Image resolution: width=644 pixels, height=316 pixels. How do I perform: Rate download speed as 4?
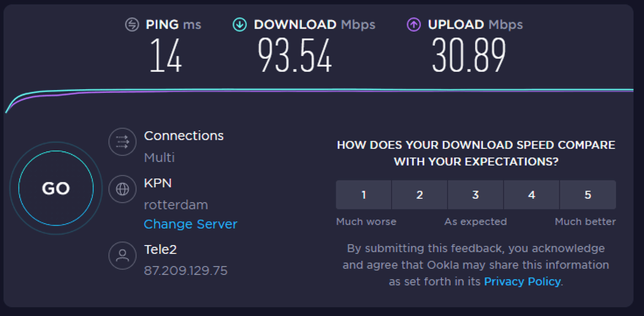532,195
